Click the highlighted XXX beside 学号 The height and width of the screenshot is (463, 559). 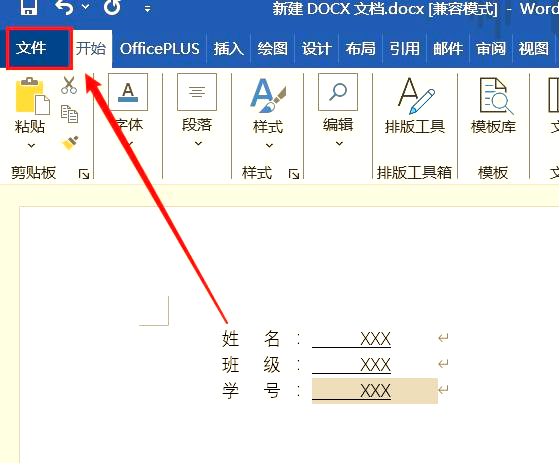pyautogui.click(x=375, y=391)
